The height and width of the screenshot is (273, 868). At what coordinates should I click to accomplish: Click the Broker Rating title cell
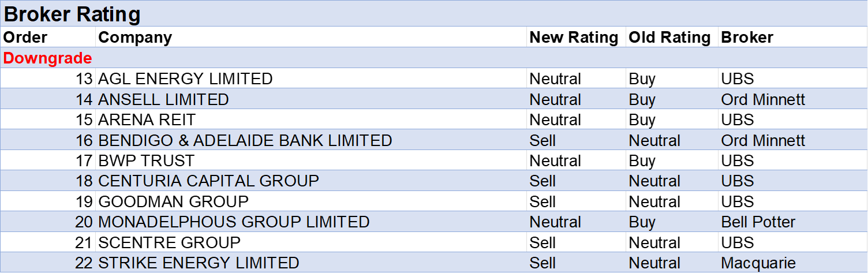pyautogui.click(x=72, y=14)
